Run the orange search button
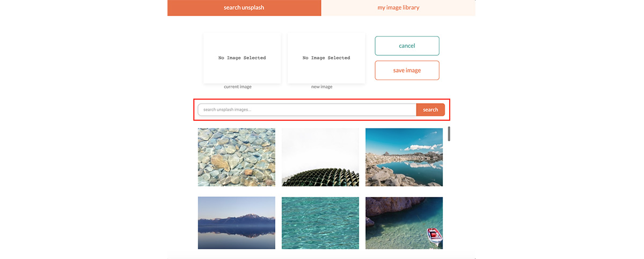This screenshot has height=259, width=644. (x=430, y=110)
